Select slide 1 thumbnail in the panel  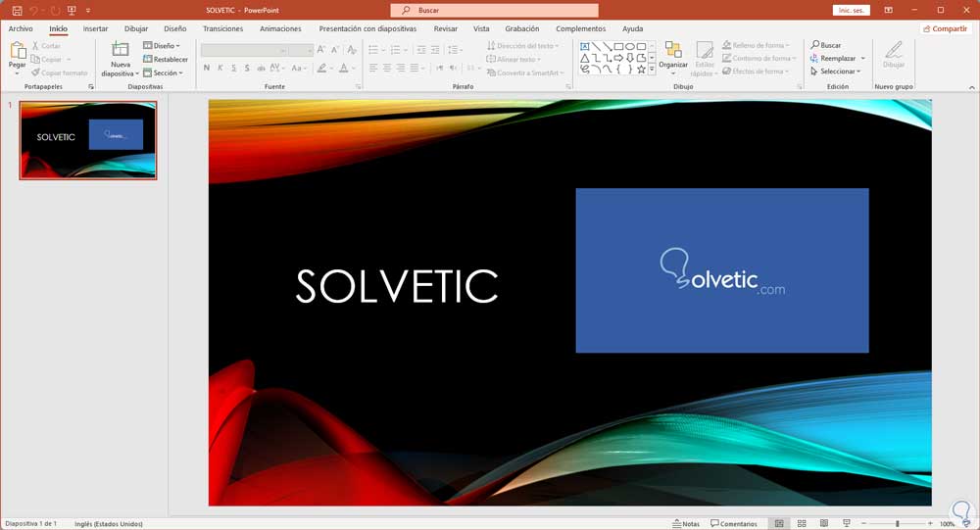pyautogui.click(x=88, y=141)
